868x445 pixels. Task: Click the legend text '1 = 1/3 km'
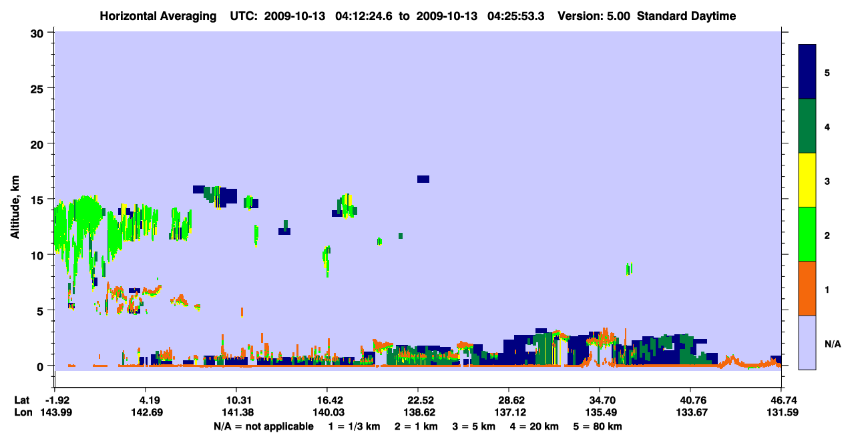[x=353, y=426]
